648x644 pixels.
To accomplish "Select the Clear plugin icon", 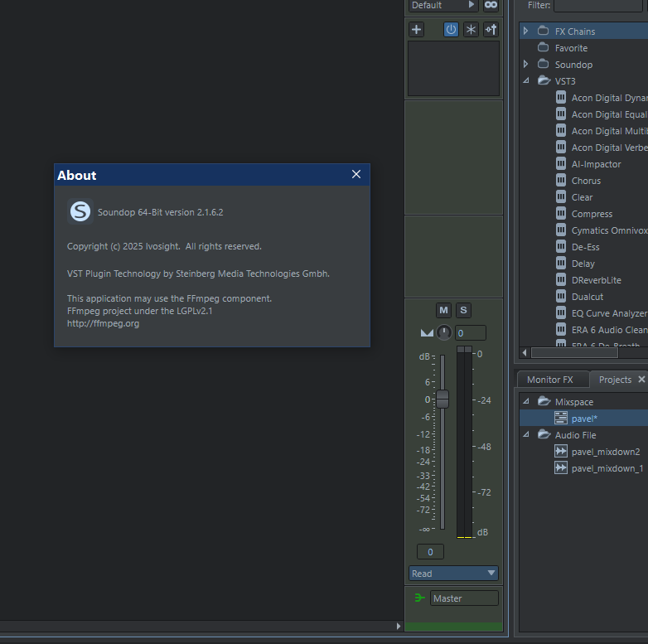I will tap(561, 196).
